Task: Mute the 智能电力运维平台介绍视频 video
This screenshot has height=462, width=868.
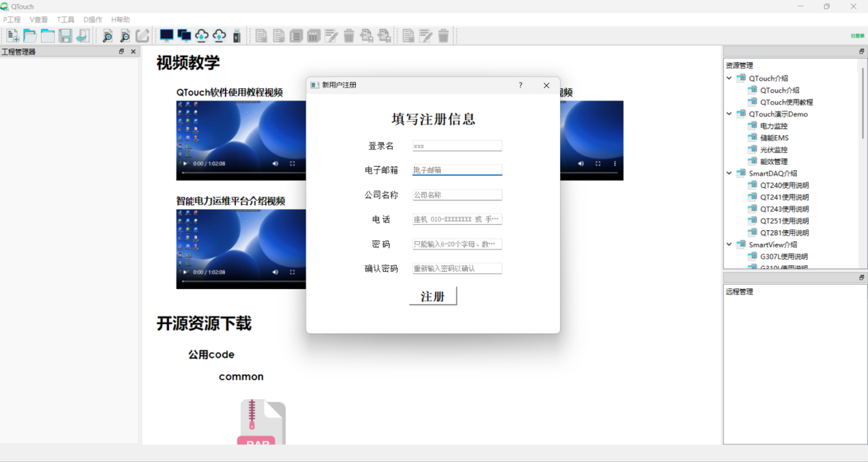Action: pyautogui.click(x=276, y=272)
